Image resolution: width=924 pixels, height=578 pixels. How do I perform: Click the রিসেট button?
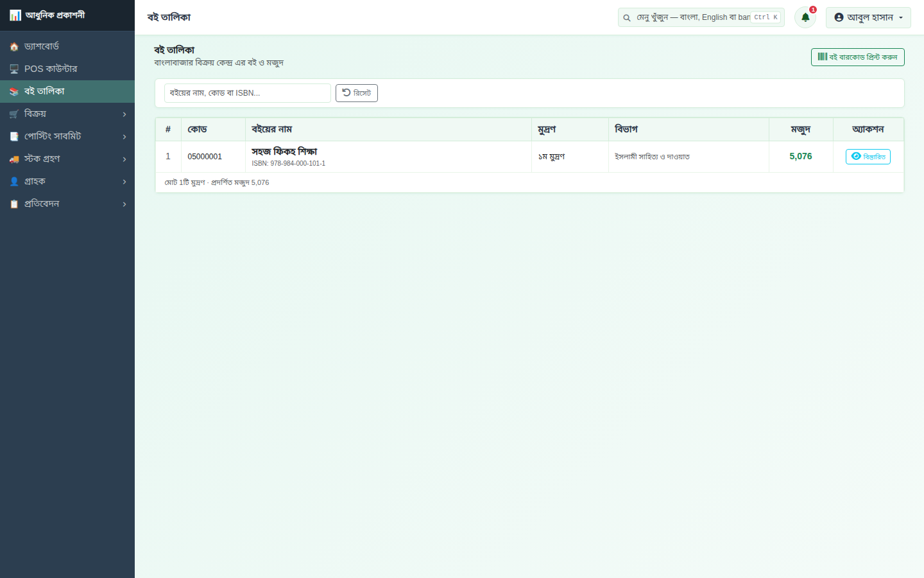point(357,93)
